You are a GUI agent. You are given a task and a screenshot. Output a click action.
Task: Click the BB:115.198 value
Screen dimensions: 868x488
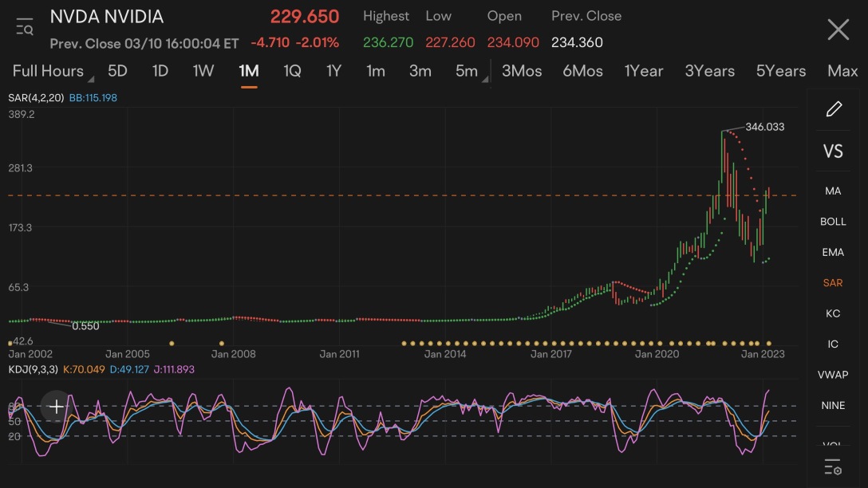click(93, 98)
